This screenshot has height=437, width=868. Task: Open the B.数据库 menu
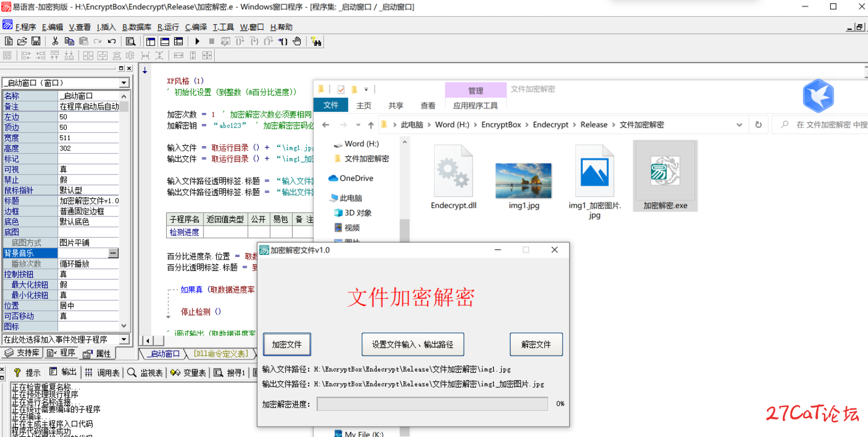coord(137,27)
